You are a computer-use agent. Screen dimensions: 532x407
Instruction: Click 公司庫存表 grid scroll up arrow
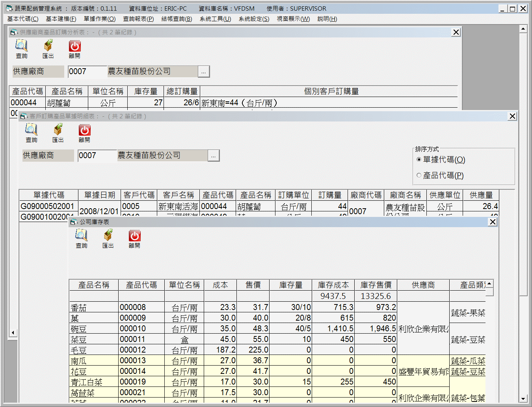[489, 284]
